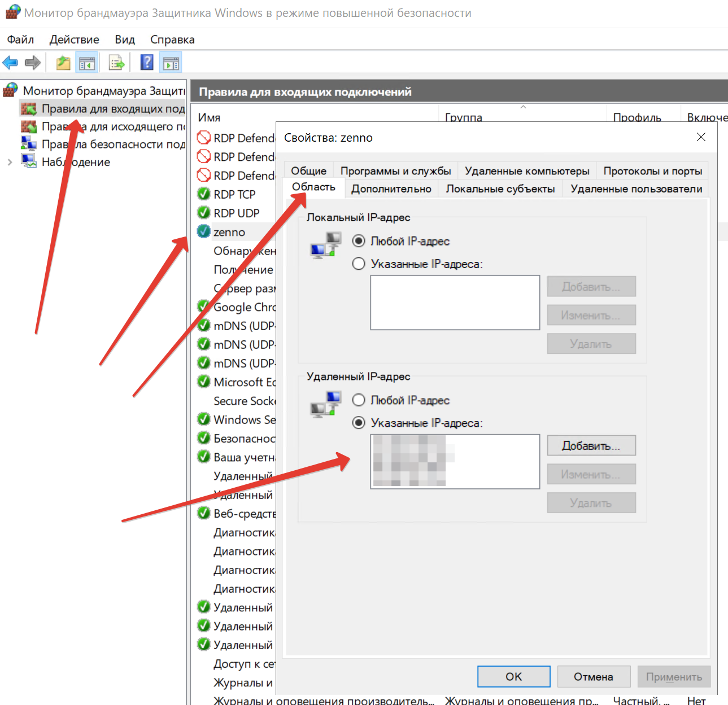The height and width of the screenshot is (705, 728).
Task: Toggle the console tree pane icon
Action: click(x=87, y=63)
